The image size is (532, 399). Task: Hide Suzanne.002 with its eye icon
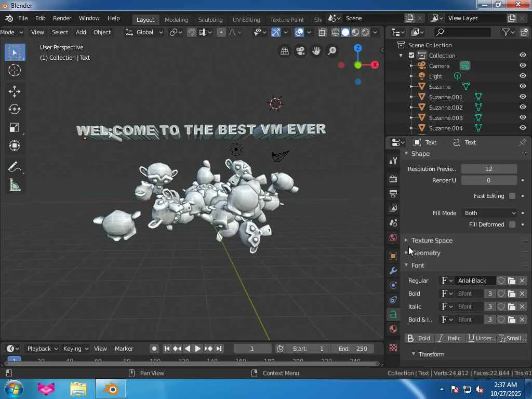click(x=523, y=107)
